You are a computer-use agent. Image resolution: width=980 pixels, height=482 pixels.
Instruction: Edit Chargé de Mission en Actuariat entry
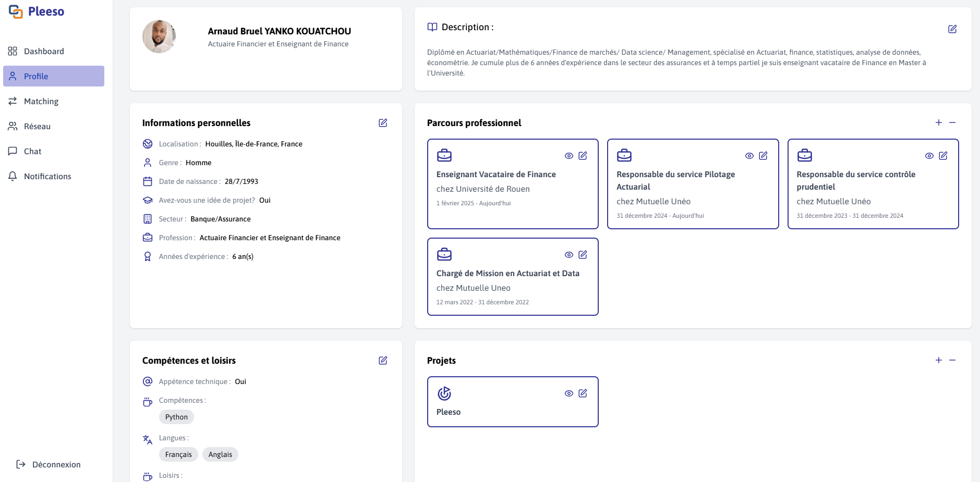pyautogui.click(x=583, y=255)
